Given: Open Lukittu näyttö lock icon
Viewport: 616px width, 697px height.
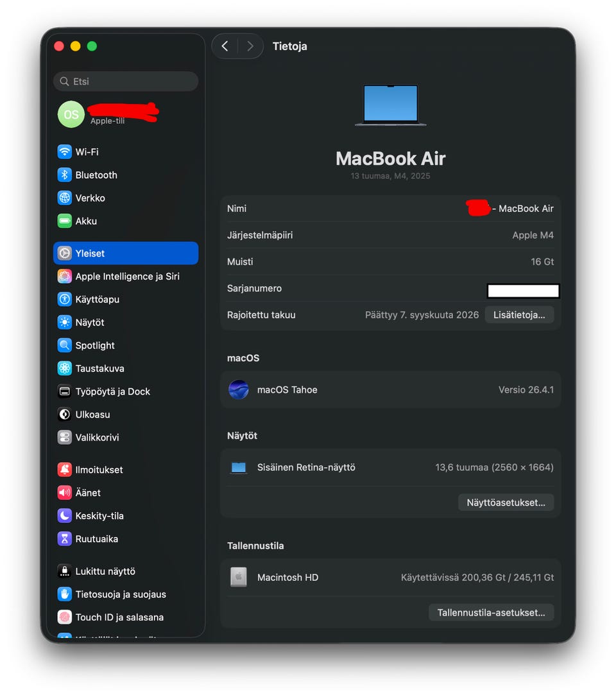Looking at the screenshot, I should [64, 571].
